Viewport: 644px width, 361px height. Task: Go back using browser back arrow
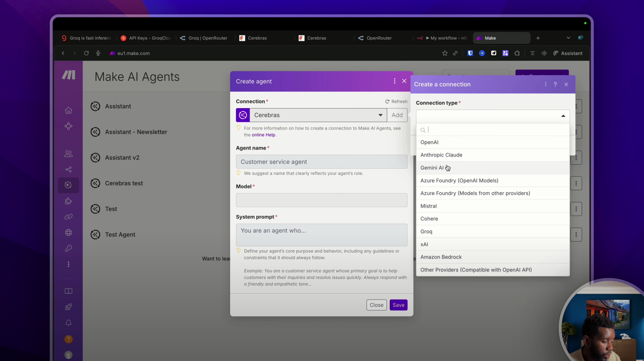point(63,53)
